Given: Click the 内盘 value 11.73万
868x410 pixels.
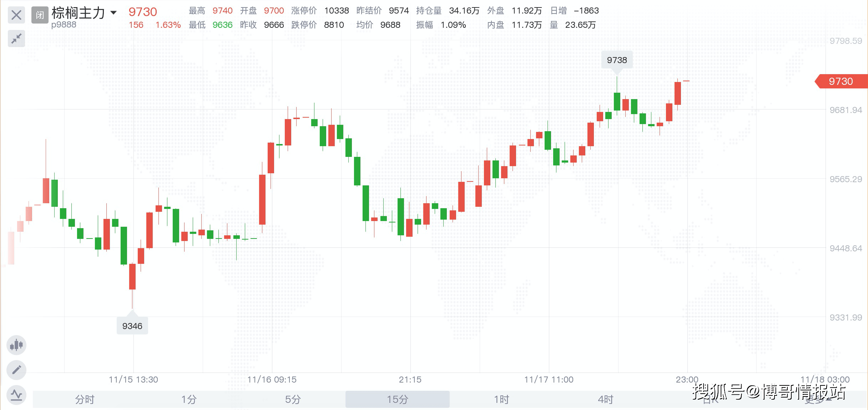Looking at the screenshot, I should (x=527, y=25).
